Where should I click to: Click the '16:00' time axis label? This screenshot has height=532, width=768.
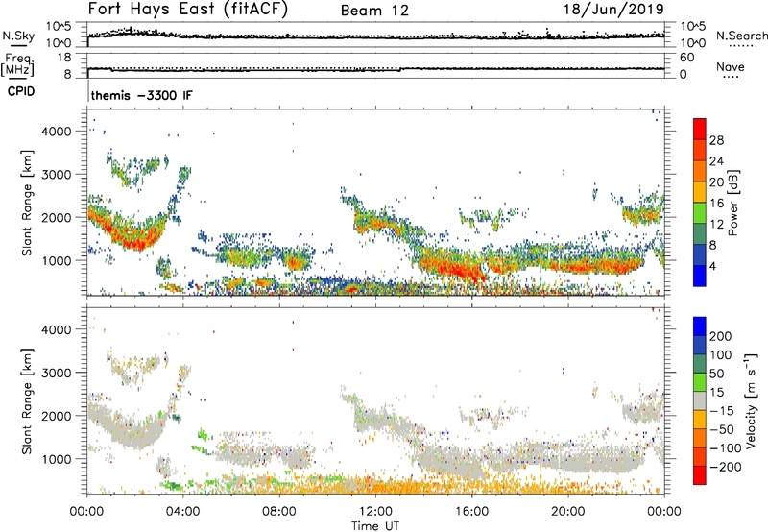pyautogui.click(x=471, y=512)
